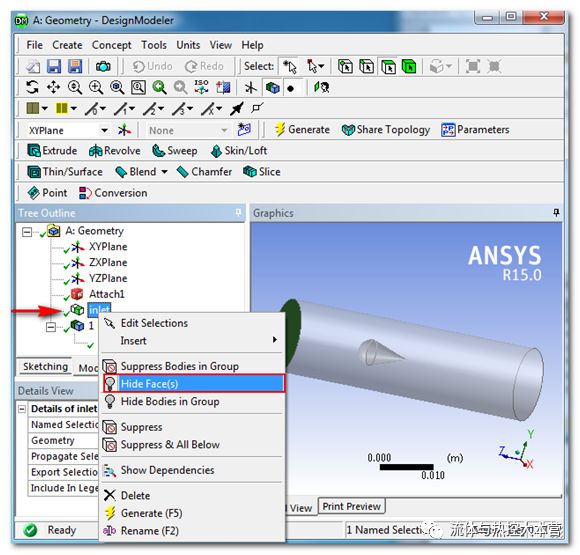This screenshot has height=555, width=580.
Task: Click the Revolve tool
Action: click(x=115, y=151)
